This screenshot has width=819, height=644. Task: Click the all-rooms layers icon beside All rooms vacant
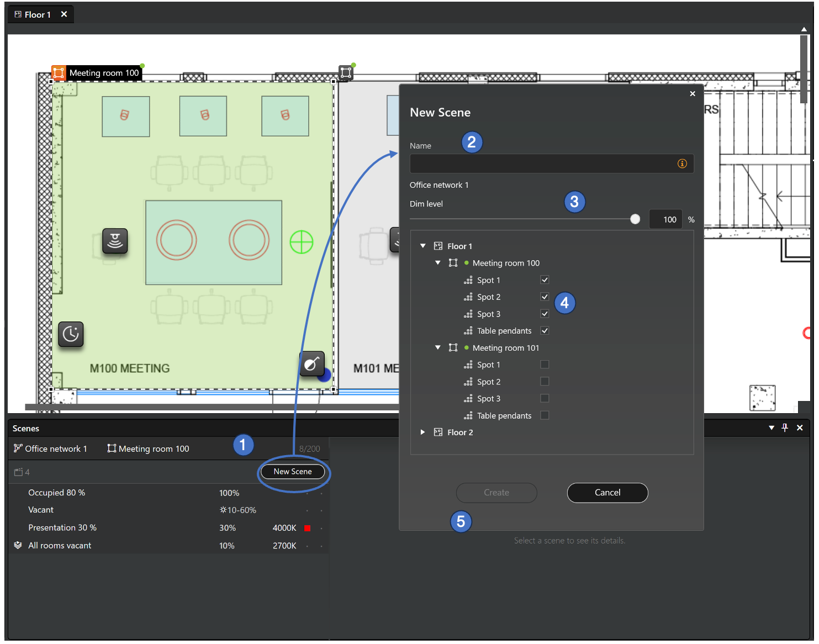click(18, 545)
